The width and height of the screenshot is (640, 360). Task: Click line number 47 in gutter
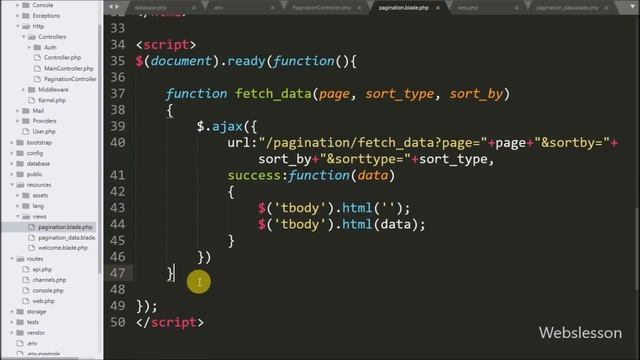(x=118, y=273)
